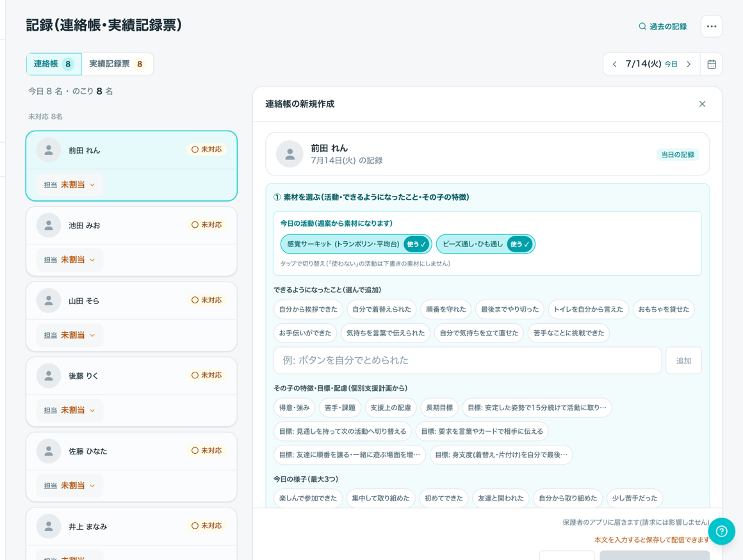Open the help question mark bubble
The image size is (743, 560).
(x=722, y=531)
